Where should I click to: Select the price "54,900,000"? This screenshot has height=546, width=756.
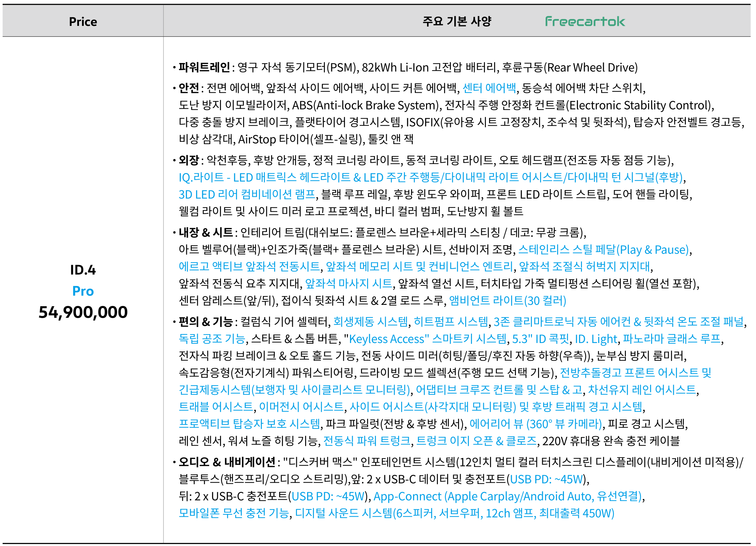83,312
